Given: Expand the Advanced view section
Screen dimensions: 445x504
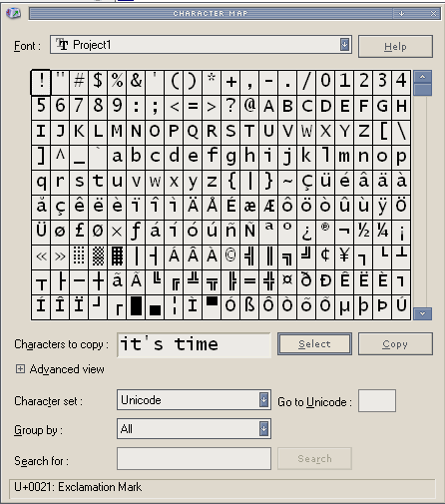Looking at the screenshot, I should click(20, 369).
